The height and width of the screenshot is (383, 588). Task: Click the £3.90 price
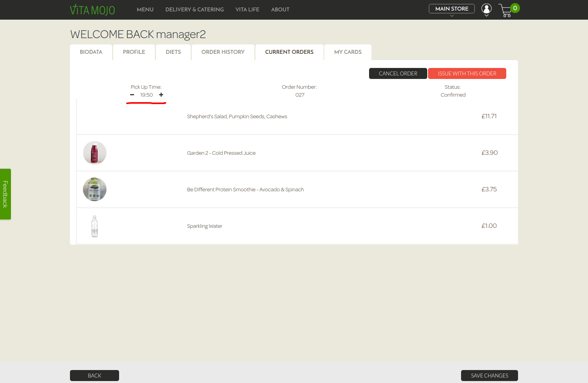click(490, 153)
